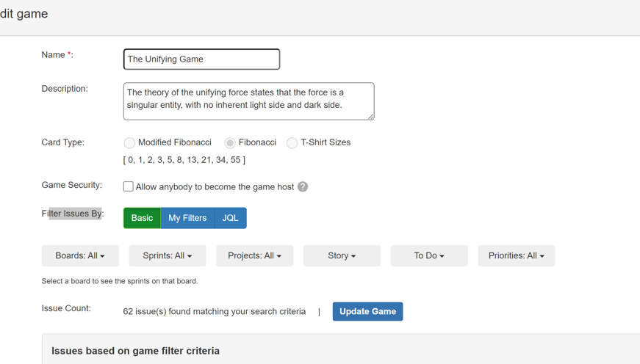Expand the Priorities: All dropdown
This screenshot has width=640, height=364.
click(x=517, y=255)
